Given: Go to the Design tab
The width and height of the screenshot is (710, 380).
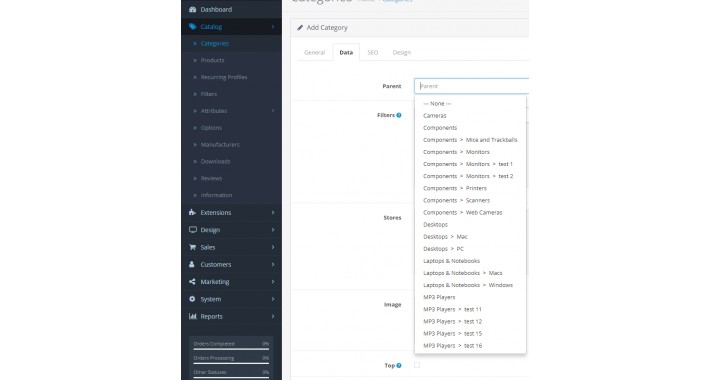Looking at the screenshot, I should pyautogui.click(x=402, y=53).
